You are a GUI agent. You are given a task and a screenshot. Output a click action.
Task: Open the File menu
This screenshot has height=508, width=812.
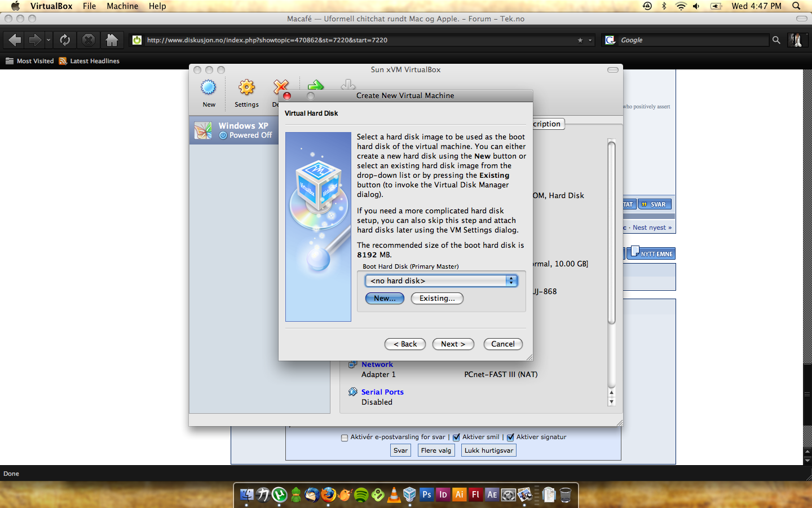point(89,6)
